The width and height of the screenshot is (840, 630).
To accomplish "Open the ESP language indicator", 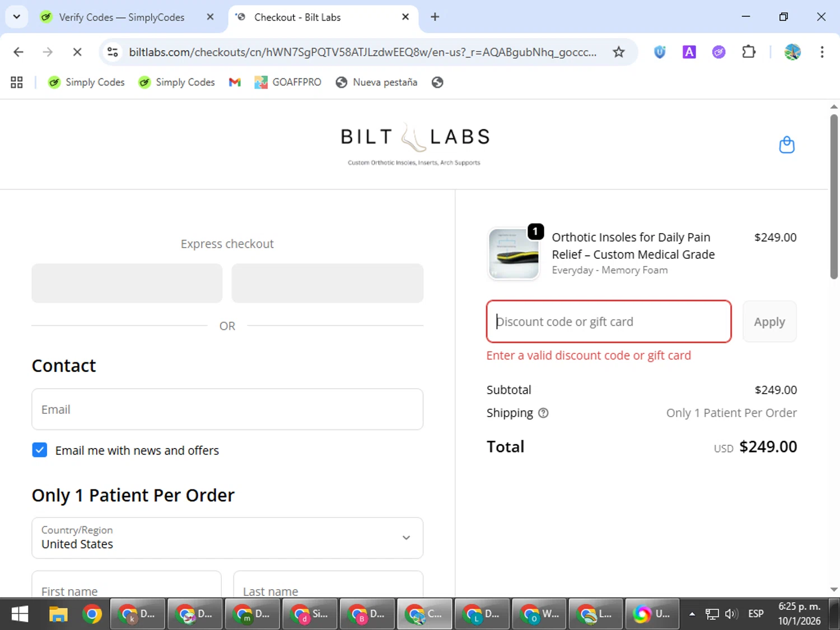I will [x=756, y=614].
